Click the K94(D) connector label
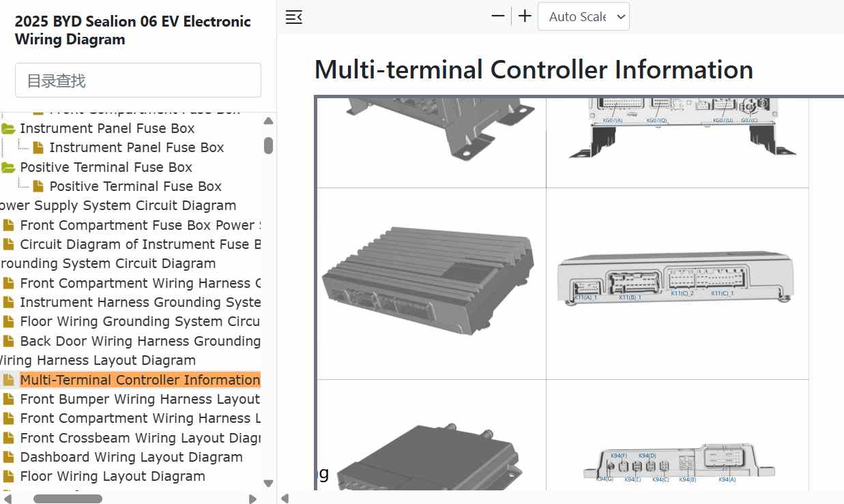 pos(647,456)
